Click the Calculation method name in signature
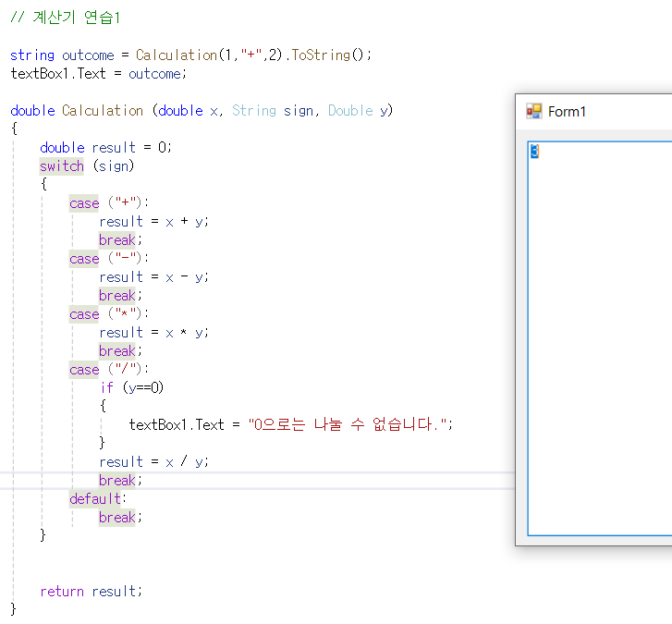672x624 pixels. pyautogui.click(x=103, y=111)
